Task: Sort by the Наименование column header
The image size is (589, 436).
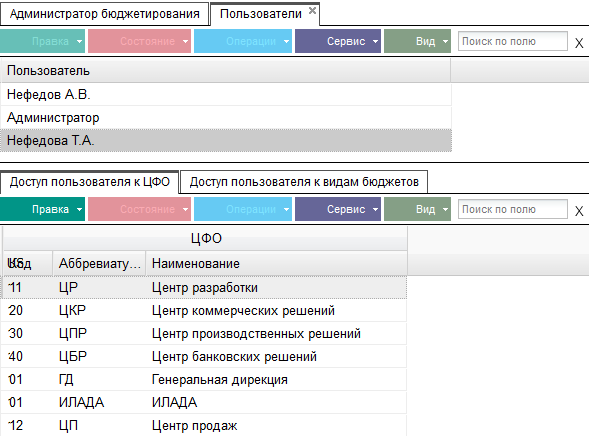Action: [x=276, y=263]
